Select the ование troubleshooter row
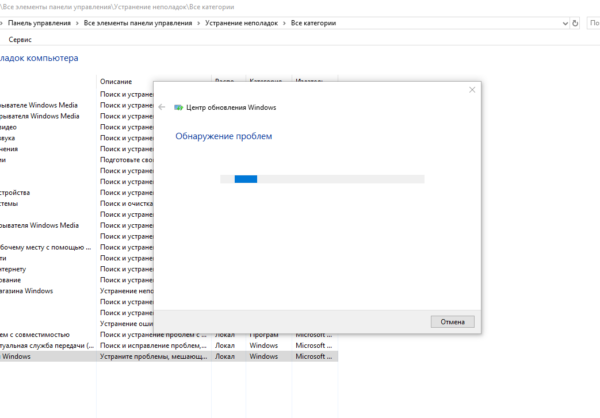 [x=77, y=280]
